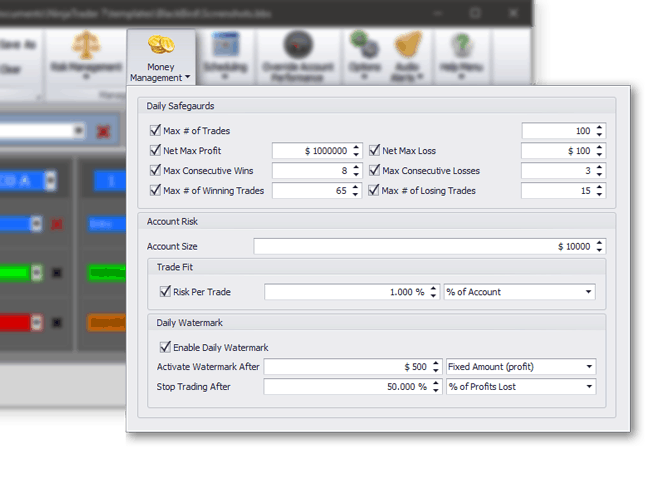Click the Activate Watermark After label
This screenshot has height=500, width=645.
coord(208,366)
